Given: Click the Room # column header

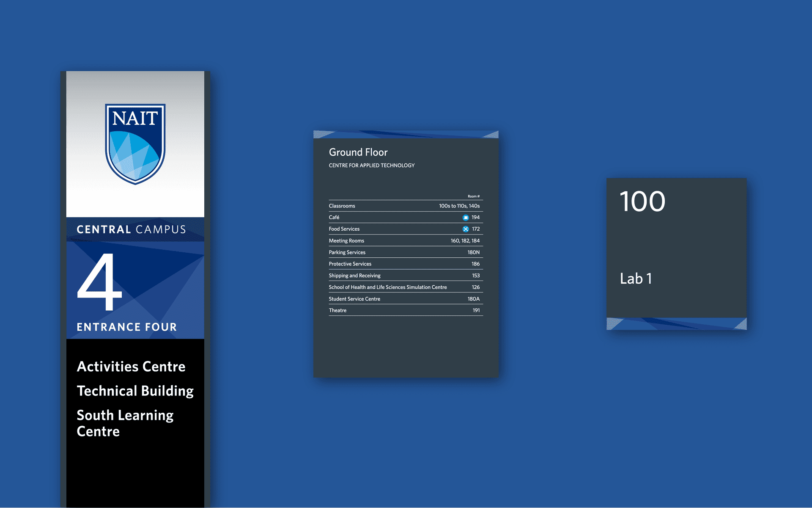Looking at the screenshot, I should tap(473, 196).
